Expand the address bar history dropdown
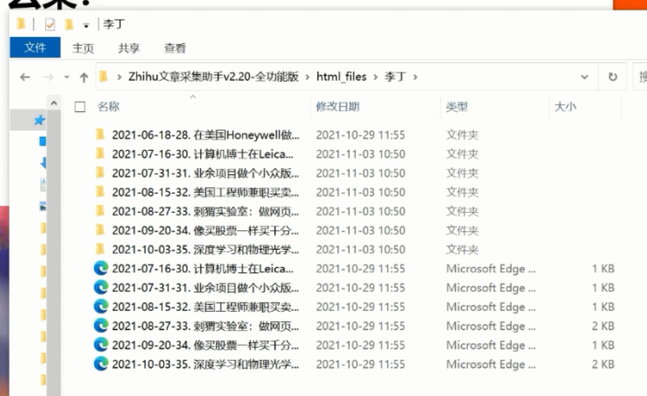The width and height of the screenshot is (647, 396). tap(584, 77)
